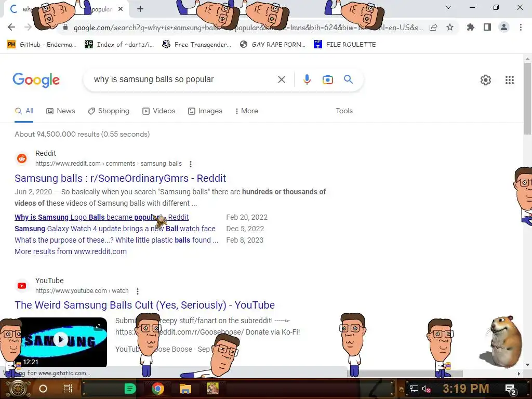The height and width of the screenshot is (399, 532).
Task: Open the Chrome extensions puzzle icon
Action: coord(471,27)
